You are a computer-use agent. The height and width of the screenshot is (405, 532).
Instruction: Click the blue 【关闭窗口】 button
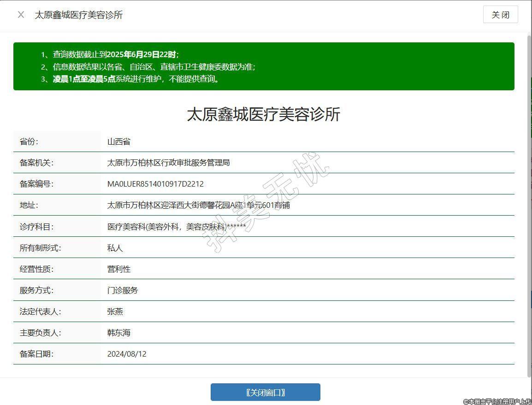(x=265, y=392)
